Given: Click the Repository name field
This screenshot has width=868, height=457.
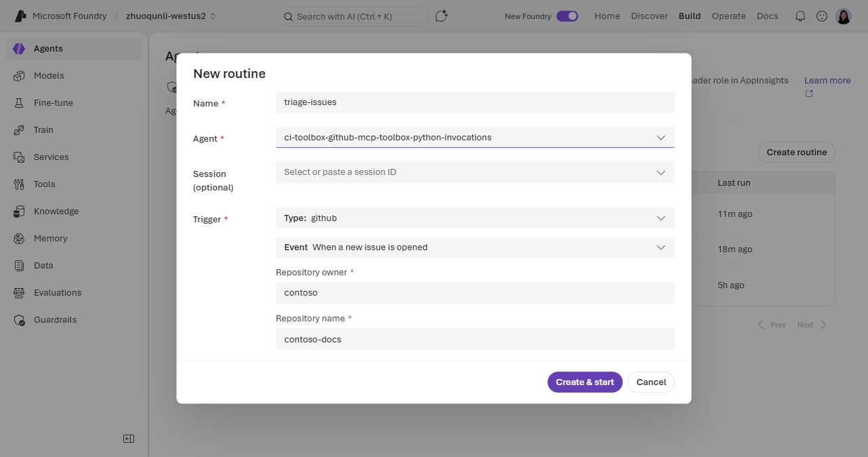Looking at the screenshot, I should coord(475,339).
